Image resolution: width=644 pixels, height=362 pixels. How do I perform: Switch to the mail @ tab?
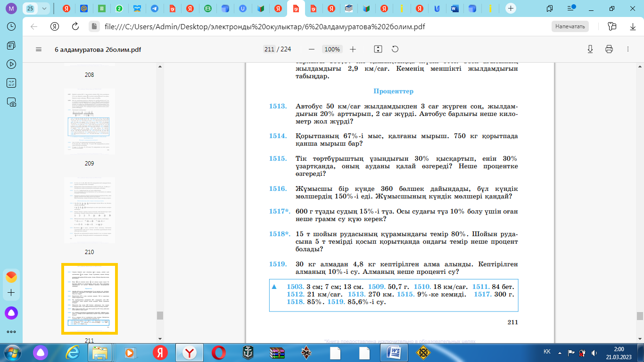click(84, 8)
